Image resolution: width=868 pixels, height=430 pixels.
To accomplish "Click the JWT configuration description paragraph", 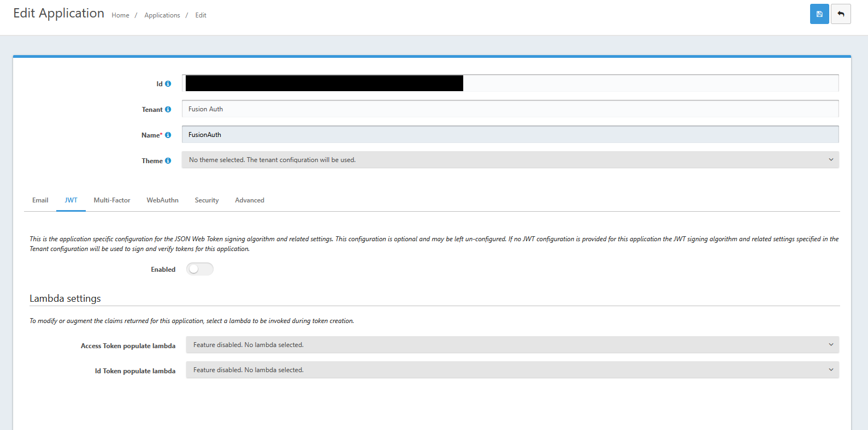I will [x=434, y=244].
